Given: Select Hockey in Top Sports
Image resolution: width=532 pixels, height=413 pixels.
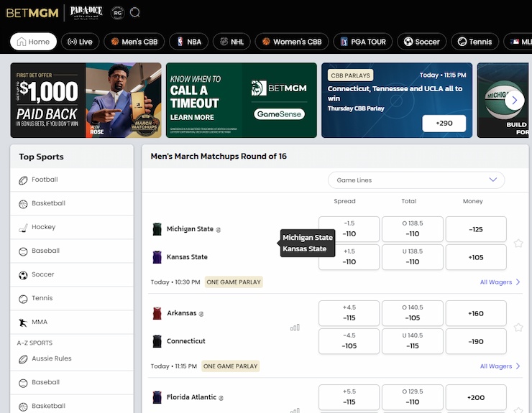Looking at the screenshot, I should point(72,227).
